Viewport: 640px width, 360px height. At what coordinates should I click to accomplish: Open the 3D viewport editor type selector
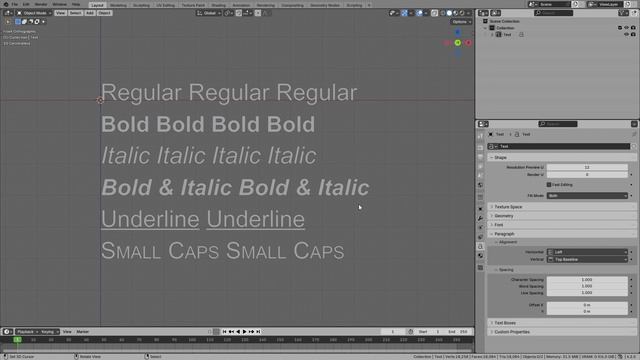[8, 13]
